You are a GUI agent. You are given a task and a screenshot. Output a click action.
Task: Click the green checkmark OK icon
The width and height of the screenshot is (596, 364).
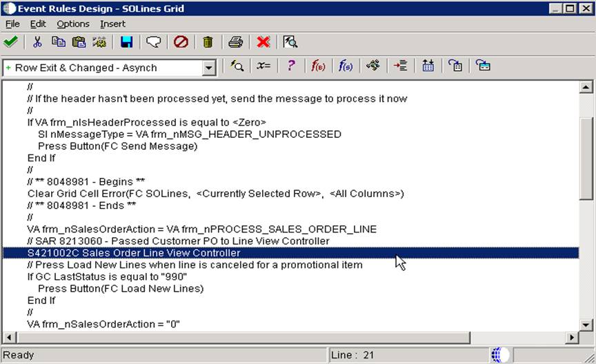coord(10,42)
